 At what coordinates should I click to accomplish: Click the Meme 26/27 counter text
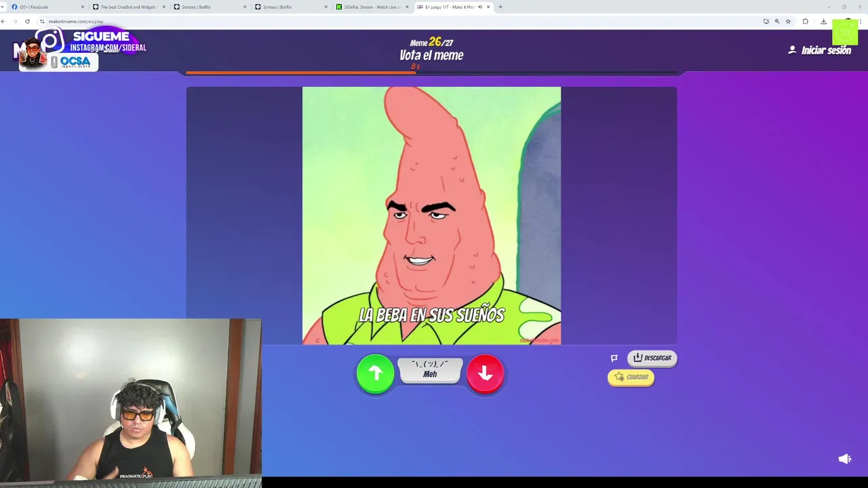click(431, 42)
